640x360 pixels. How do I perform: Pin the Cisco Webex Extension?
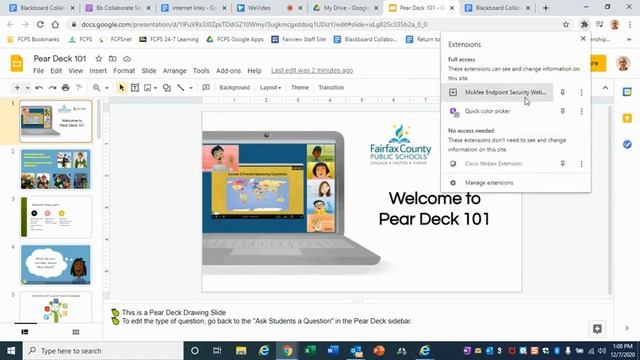[562, 164]
